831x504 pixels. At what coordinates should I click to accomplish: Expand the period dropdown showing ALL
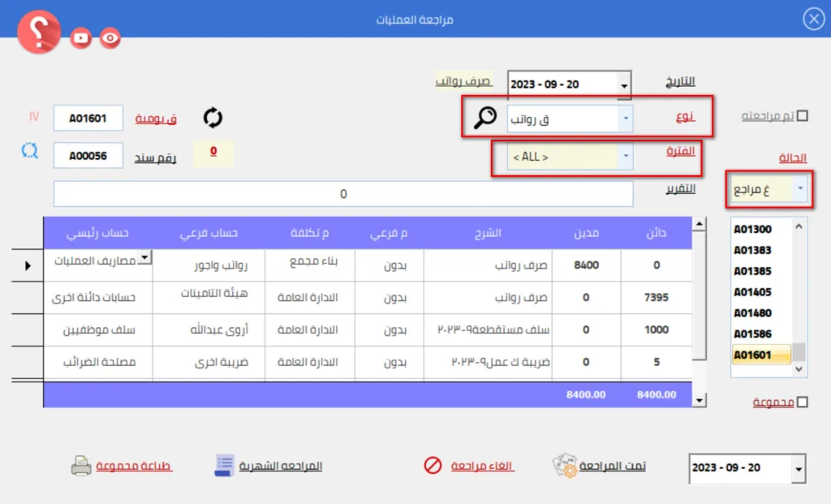click(625, 156)
